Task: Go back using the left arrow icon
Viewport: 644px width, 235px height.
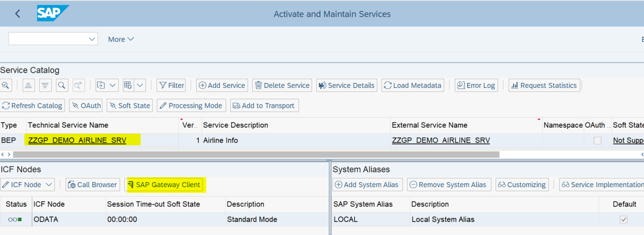Action: point(18,14)
